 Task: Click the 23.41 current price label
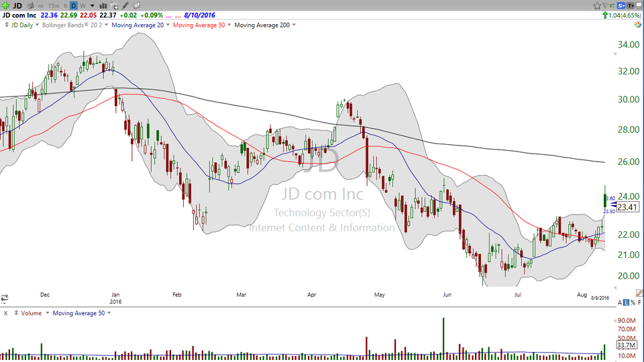click(x=627, y=207)
